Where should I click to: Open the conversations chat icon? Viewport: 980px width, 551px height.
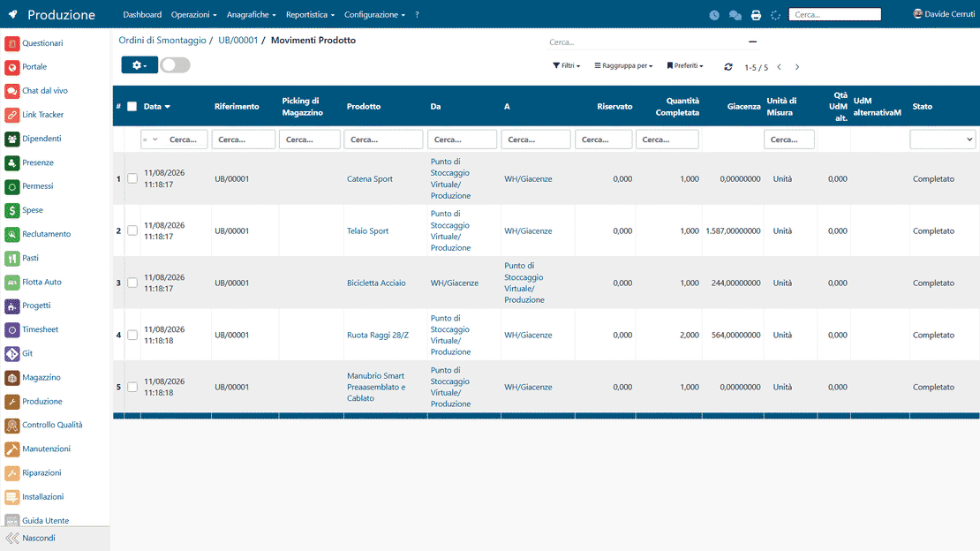(x=735, y=15)
